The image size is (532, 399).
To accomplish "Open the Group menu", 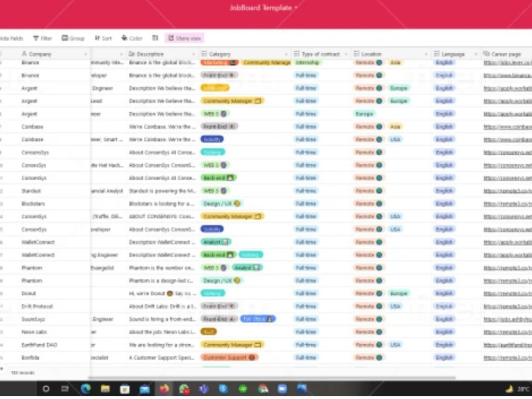I will pos(72,38).
